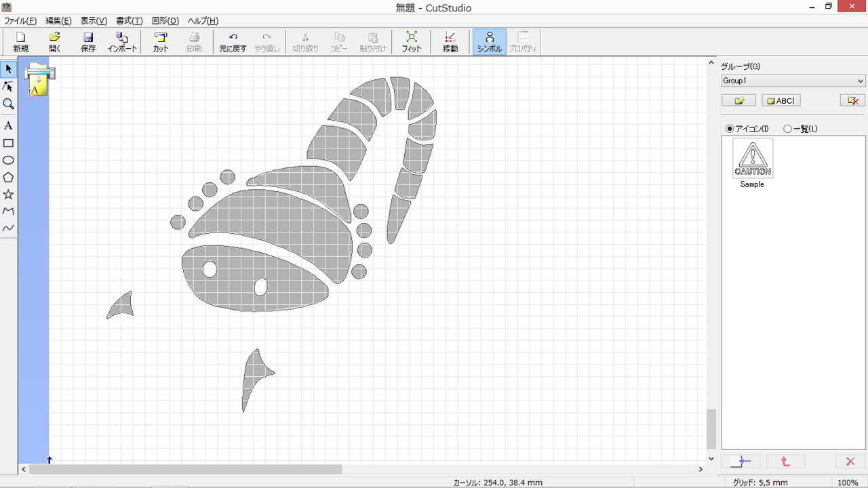Viewport: 868px width, 488px height.
Task: Select the Text tool in left toolbar
Action: click(8, 125)
